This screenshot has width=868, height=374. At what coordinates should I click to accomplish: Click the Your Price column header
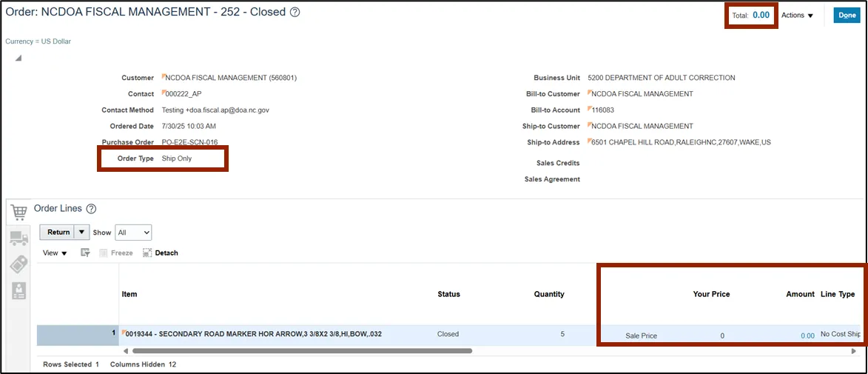tap(711, 294)
